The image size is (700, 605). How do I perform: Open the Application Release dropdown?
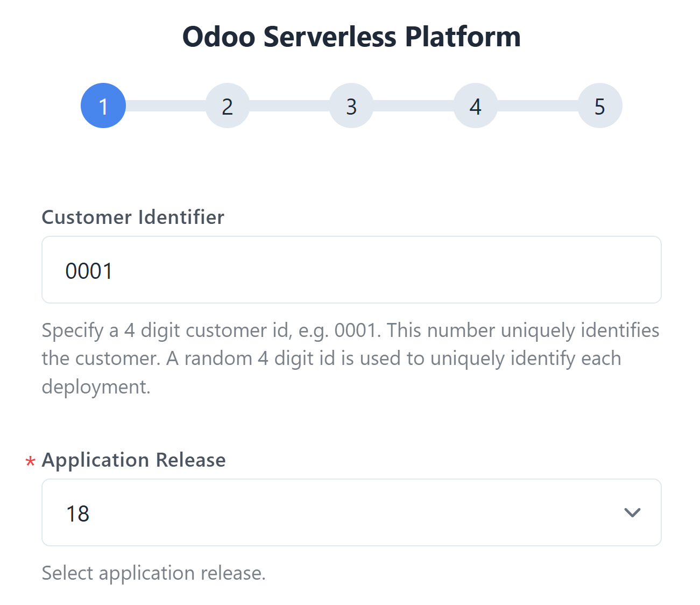point(351,512)
